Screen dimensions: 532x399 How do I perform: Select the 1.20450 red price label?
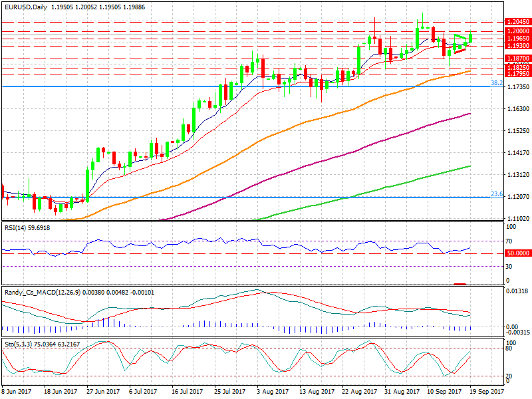click(x=518, y=22)
